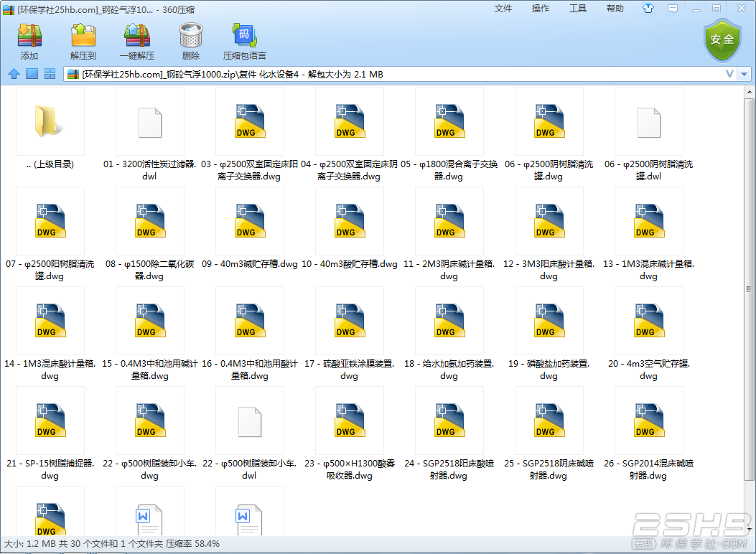The image size is (756, 554).
Task: Select 04 - φ2500双室固定床阴离子交换器.dwg
Action: (349, 134)
